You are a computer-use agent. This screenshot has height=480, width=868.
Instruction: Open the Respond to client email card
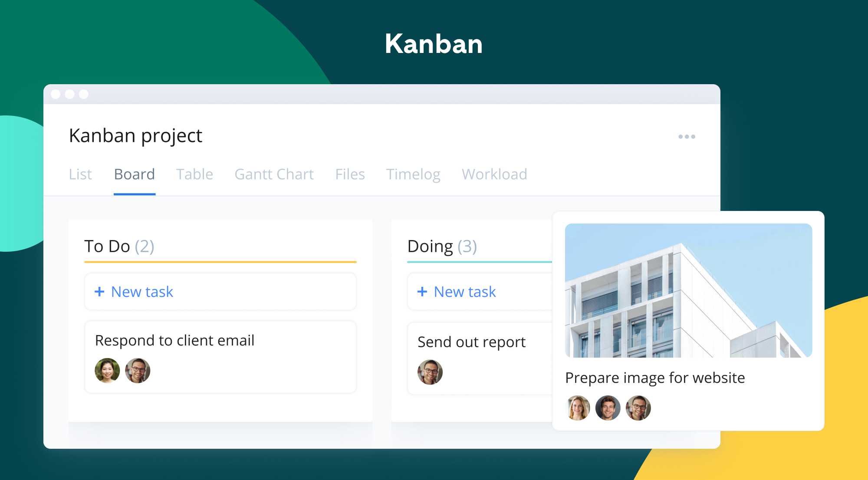coord(175,340)
